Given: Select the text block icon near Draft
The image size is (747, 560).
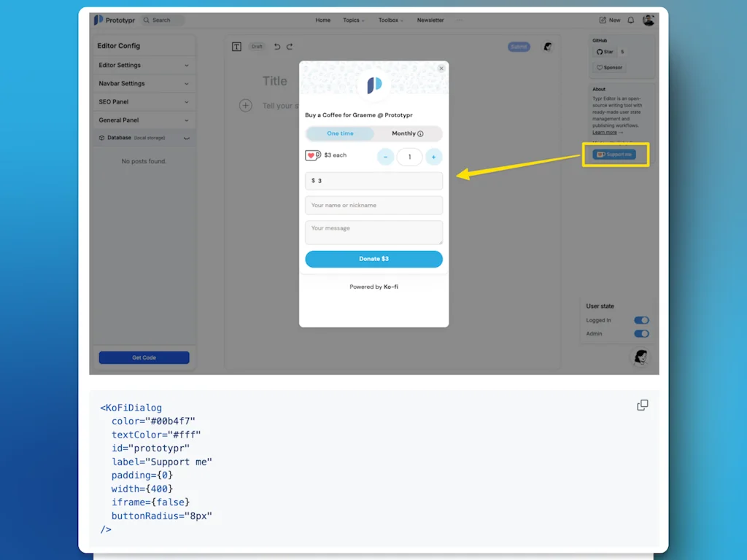Looking at the screenshot, I should coord(236,46).
